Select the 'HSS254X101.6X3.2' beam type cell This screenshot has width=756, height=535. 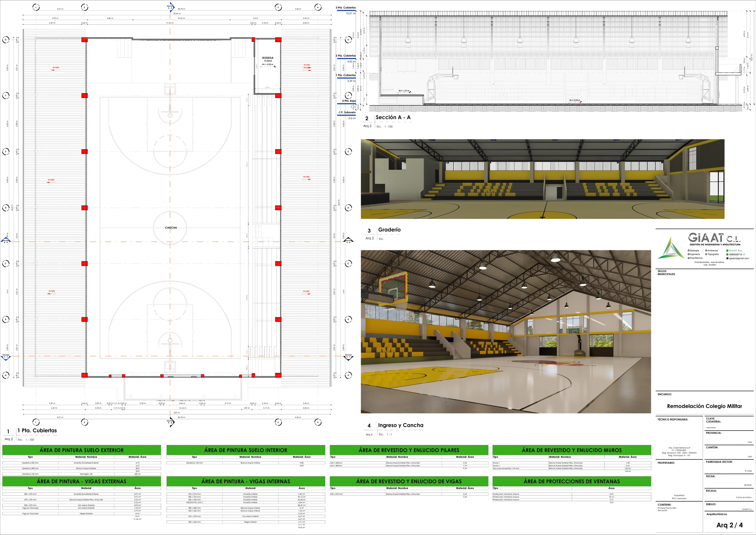194,502
